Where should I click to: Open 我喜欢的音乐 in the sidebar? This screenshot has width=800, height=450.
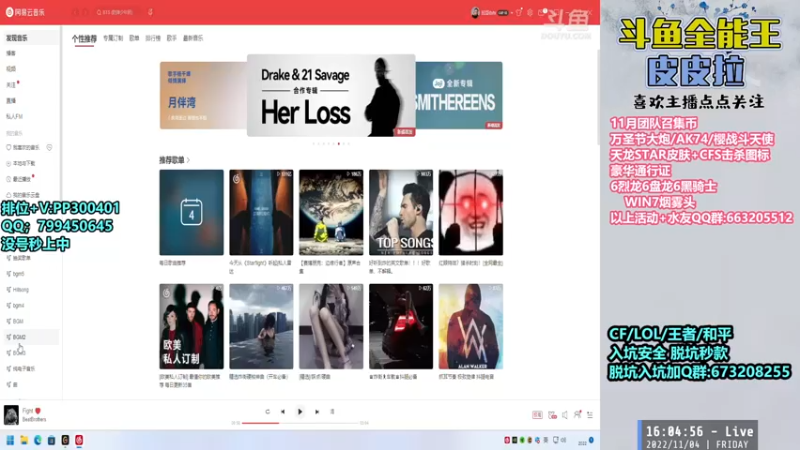tap(23, 147)
